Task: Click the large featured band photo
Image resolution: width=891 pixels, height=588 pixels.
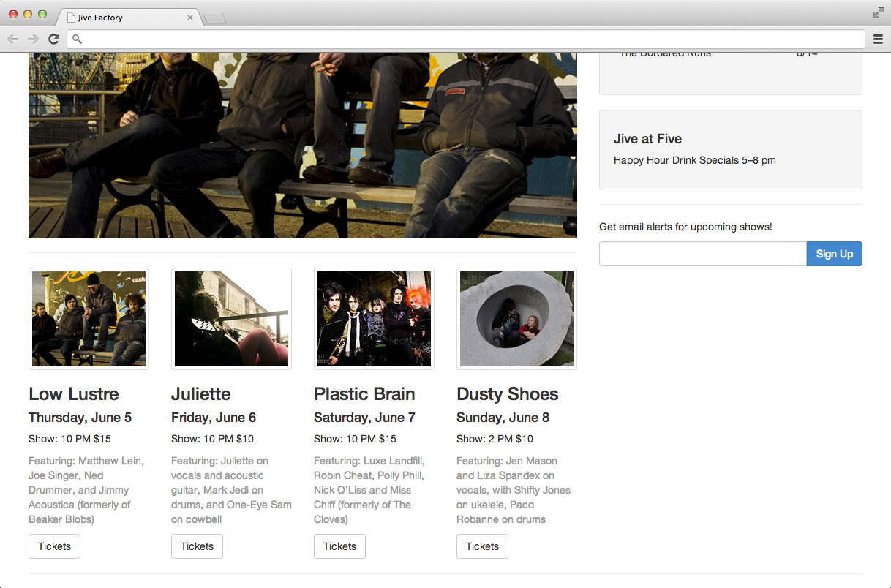Action: point(302,145)
